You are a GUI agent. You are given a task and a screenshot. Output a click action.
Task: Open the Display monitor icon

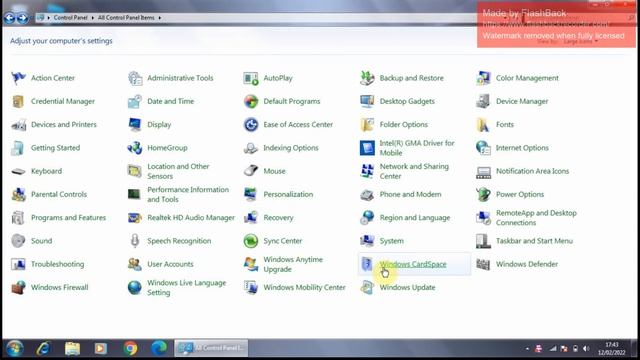135,124
